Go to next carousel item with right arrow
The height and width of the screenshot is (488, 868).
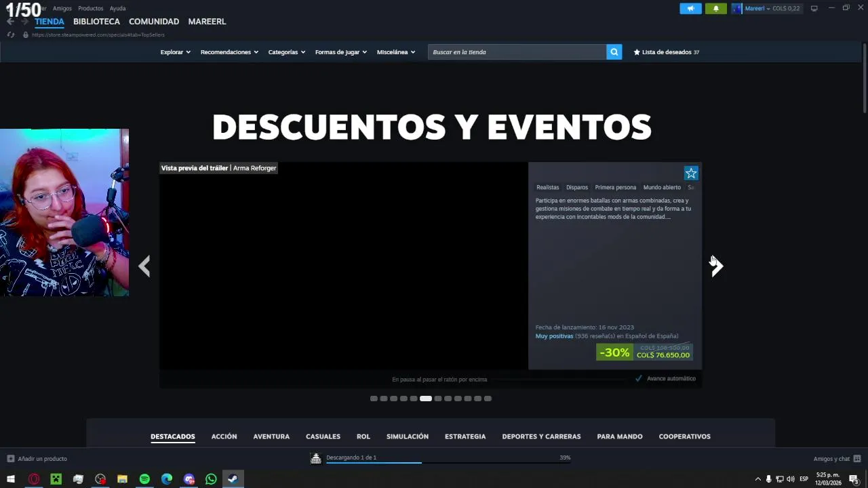click(x=717, y=266)
